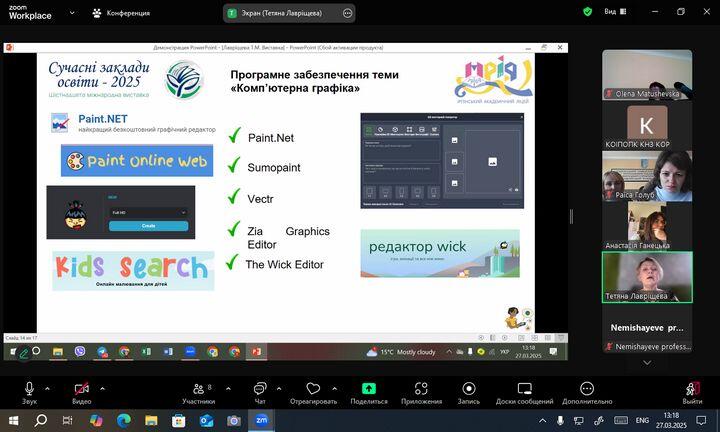Click the Excel icon in shared taskbar
The image size is (720, 432).
pyautogui.click(x=146, y=352)
